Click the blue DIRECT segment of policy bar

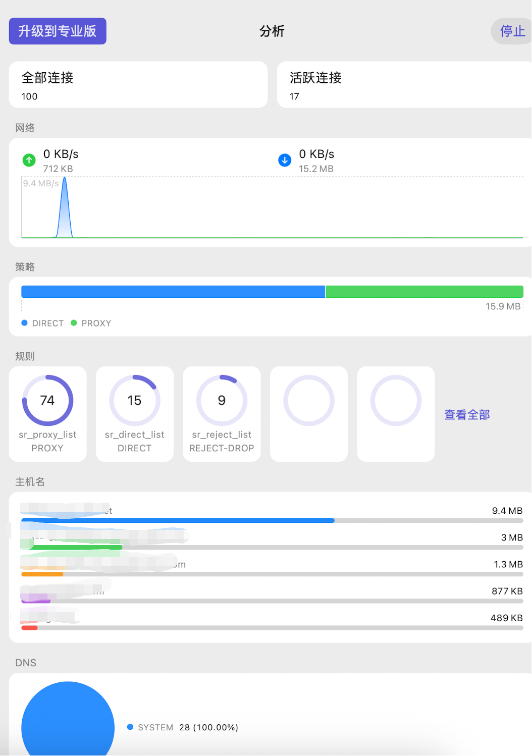(173, 292)
